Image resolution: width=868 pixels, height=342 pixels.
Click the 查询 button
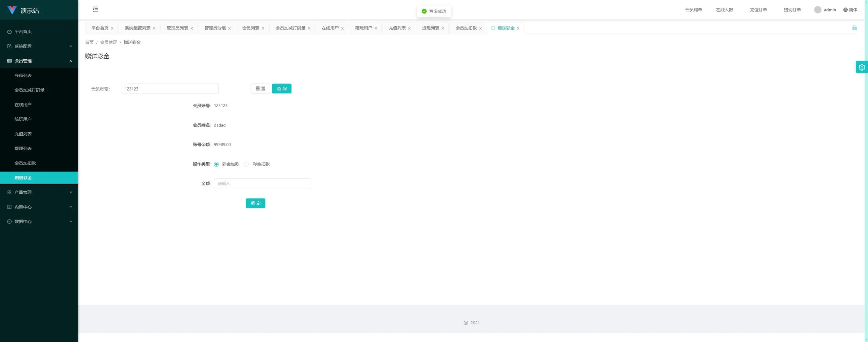pos(281,89)
